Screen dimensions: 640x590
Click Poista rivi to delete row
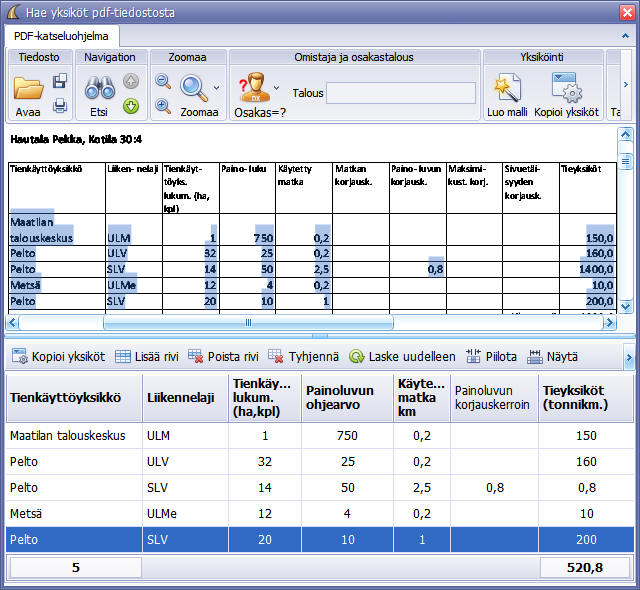click(223, 356)
